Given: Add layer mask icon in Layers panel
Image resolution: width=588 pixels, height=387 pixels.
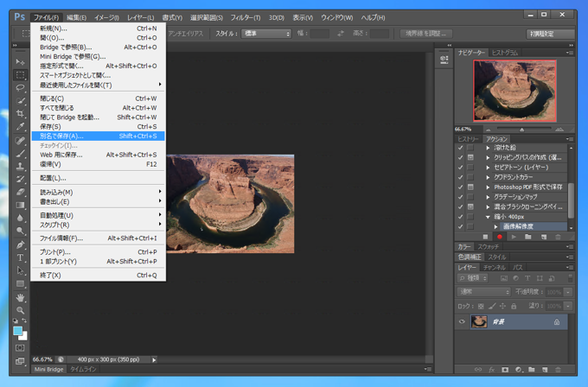Looking at the screenshot, I should tap(505, 370).
